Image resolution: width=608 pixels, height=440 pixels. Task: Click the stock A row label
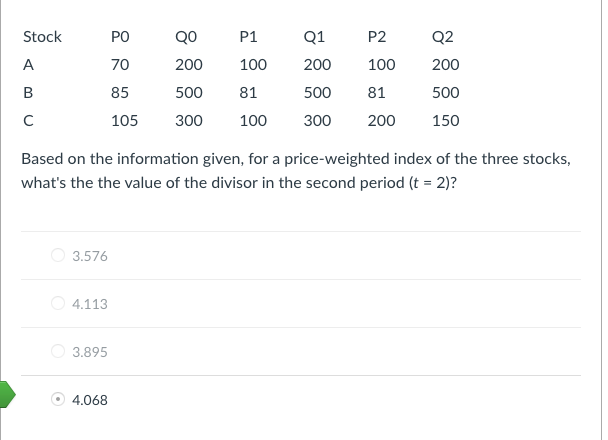(x=28, y=65)
